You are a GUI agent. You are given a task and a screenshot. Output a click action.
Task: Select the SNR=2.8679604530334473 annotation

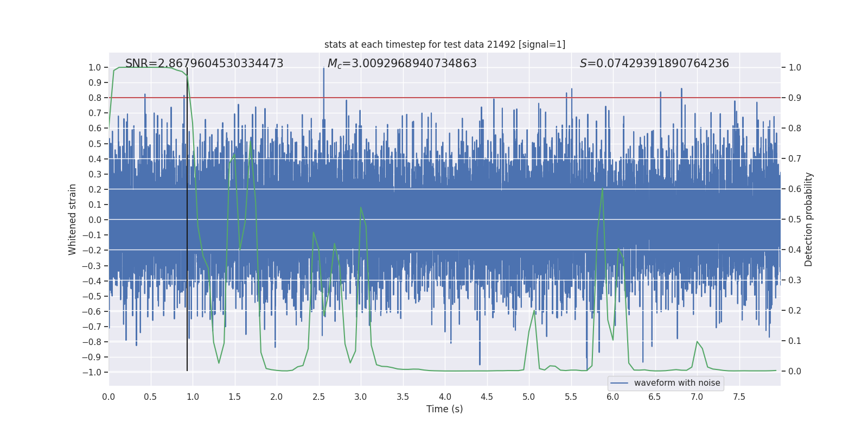(x=205, y=63)
